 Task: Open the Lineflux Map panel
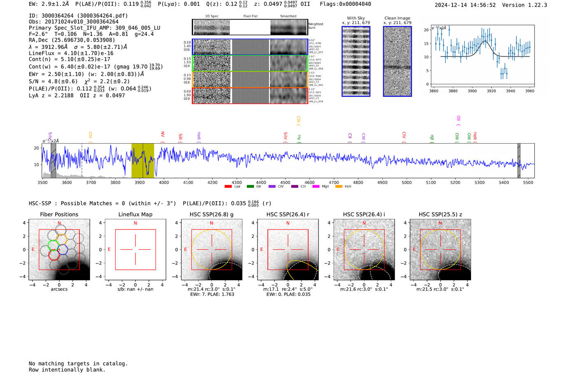click(x=135, y=250)
